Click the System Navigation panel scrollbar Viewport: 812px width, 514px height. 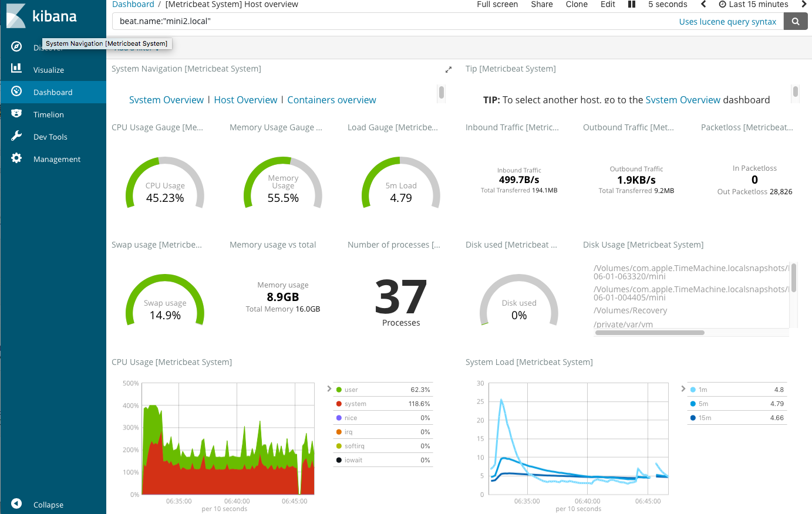442,93
